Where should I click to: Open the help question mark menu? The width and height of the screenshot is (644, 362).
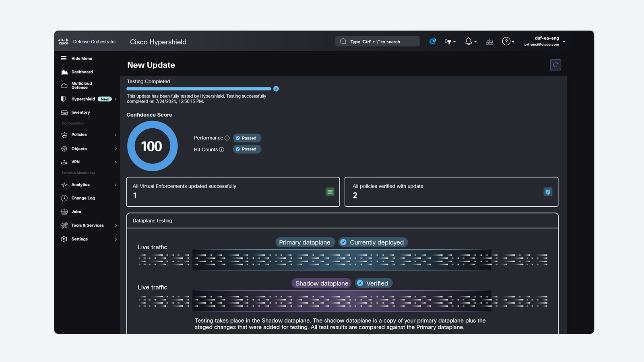pyautogui.click(x=508, y=41)
